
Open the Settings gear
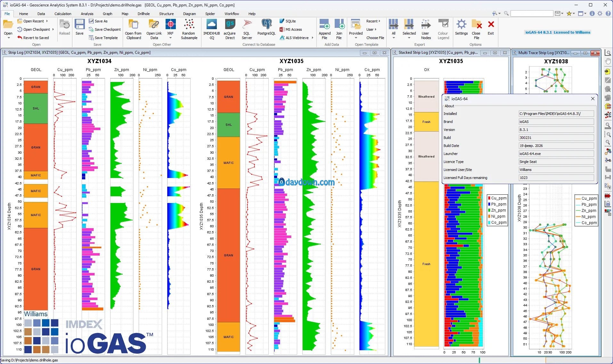click(x=461, y=25)
